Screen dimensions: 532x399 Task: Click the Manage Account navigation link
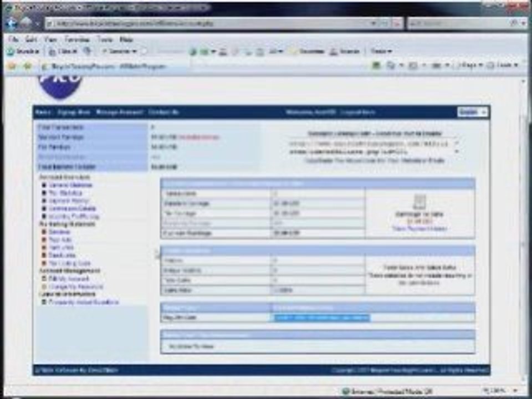[x=120, y=112]
